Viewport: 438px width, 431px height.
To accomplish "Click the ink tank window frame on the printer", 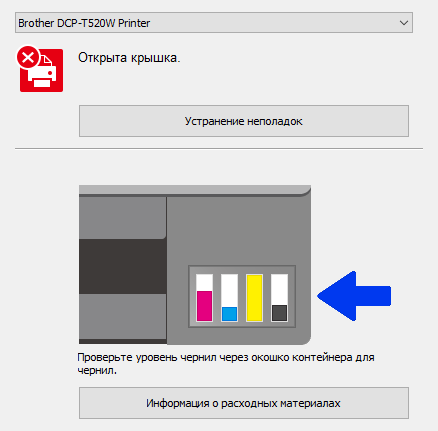I will pyautogui.click(x=242, y=296).
